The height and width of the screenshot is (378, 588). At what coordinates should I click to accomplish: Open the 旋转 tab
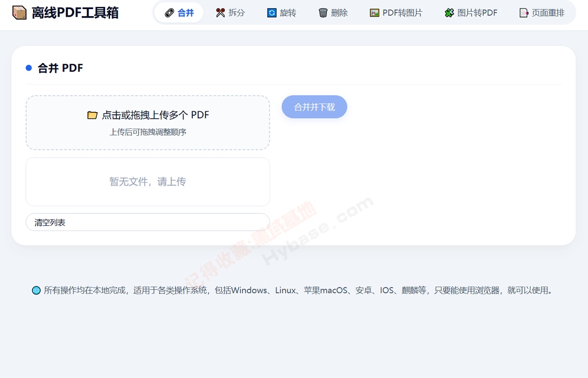click(281, 13)
